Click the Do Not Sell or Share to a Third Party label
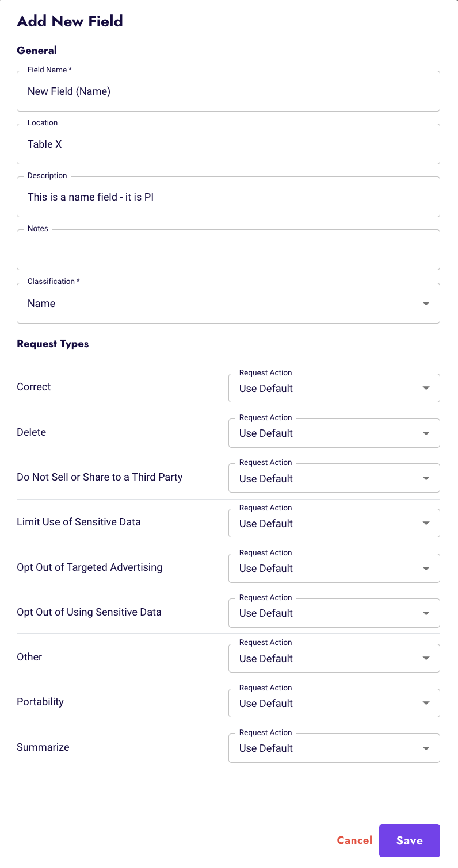Screen dimensions: 458x868 [x=100, y=477]
